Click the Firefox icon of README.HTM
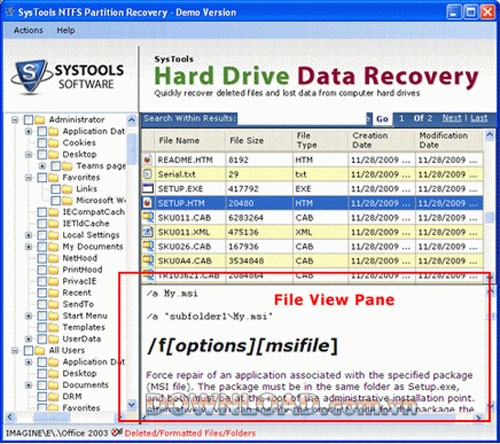Viewport: 500px width, 444px height. click(x=148, y=160)
